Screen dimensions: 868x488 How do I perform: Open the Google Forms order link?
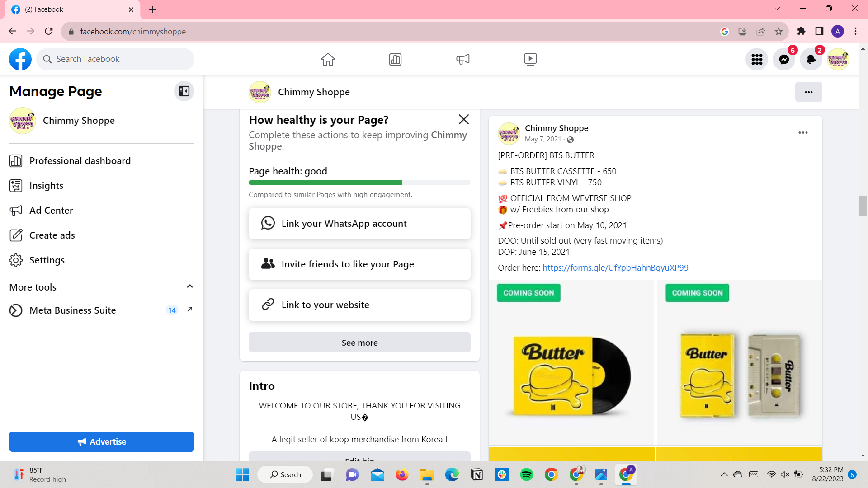[x=615, y=268]
